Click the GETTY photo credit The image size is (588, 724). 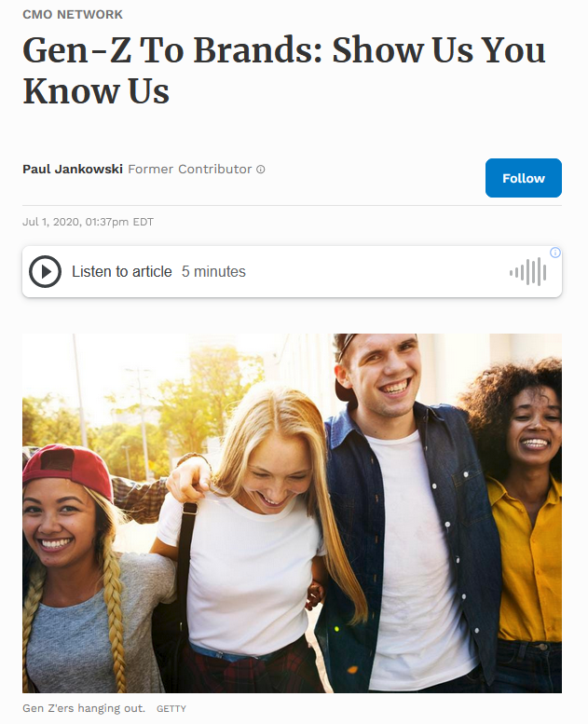171,709
